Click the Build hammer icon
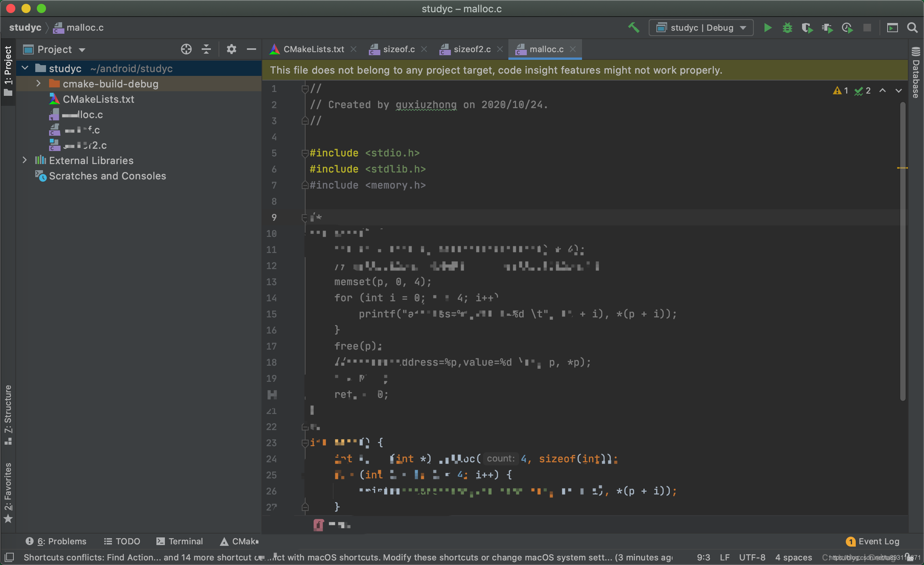The width and height of the screenshot is (924, 565). click(x=633, y=28)
